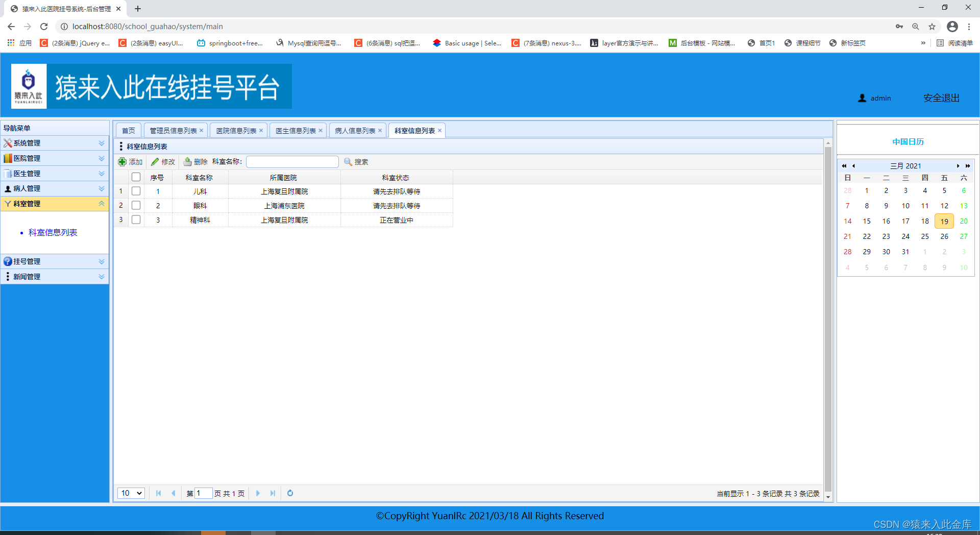Click the page number input field

pos(204,493)
